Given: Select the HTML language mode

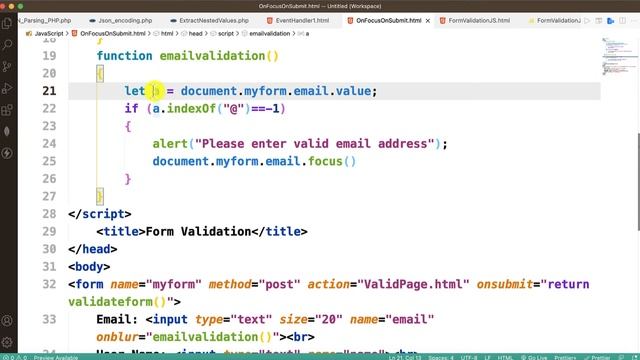Looking at the screenshot, I should 505,358.
